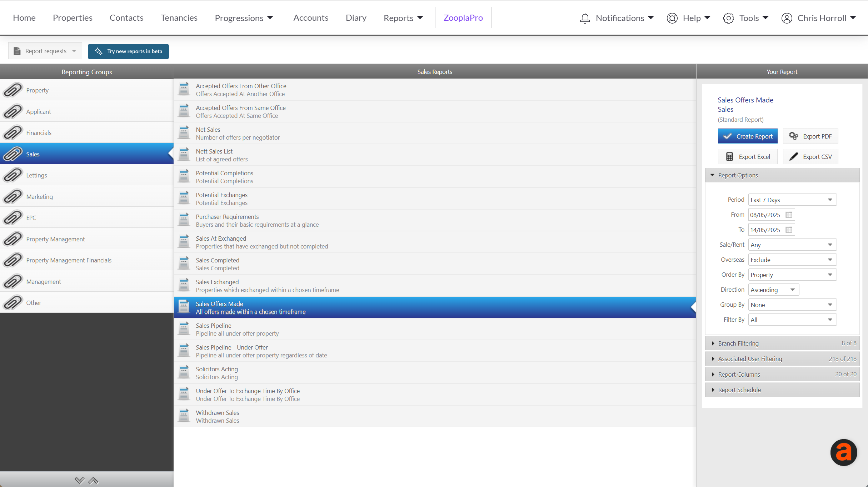868x487 pixels.
Task: Click the ZooplaPro link
Action: [x=463, y=18]
